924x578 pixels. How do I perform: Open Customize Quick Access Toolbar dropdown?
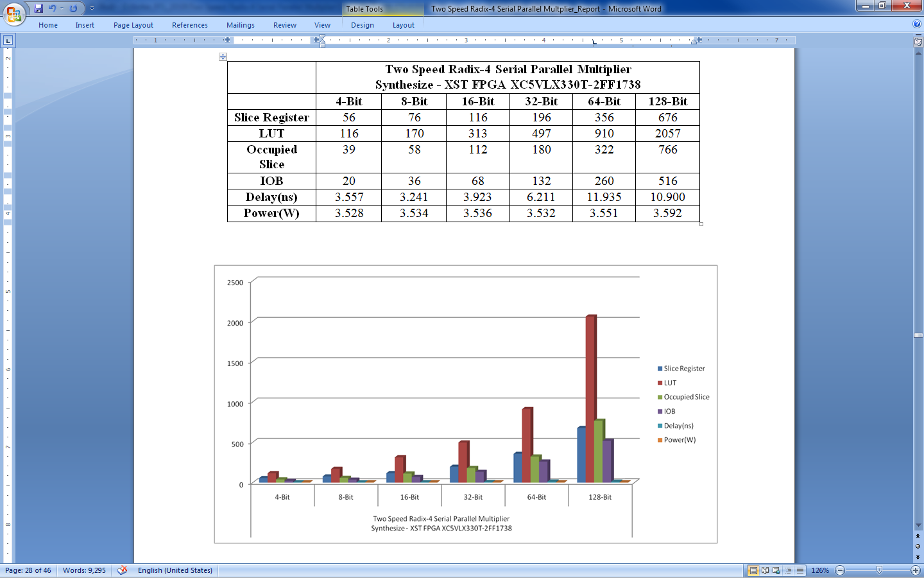tap(92, 8)
